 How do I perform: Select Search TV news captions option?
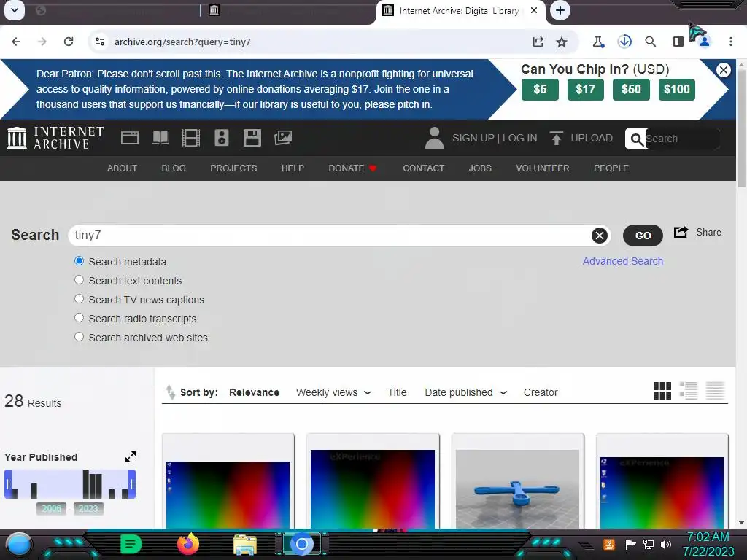point(79,299)
